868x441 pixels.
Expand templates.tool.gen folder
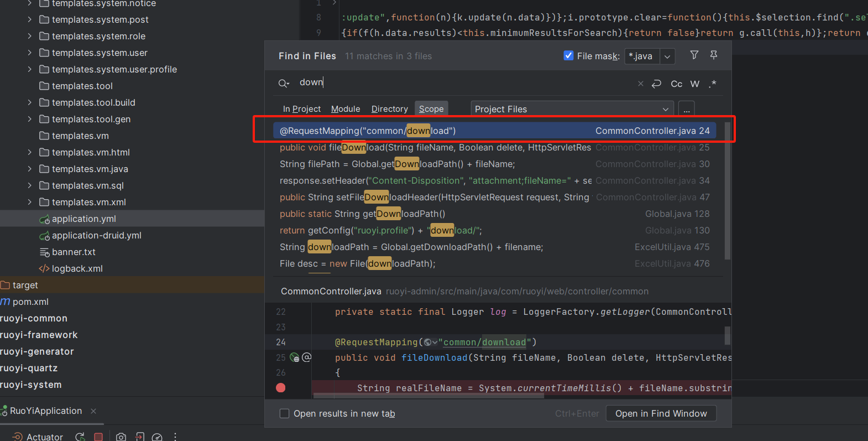coord(29,119)
